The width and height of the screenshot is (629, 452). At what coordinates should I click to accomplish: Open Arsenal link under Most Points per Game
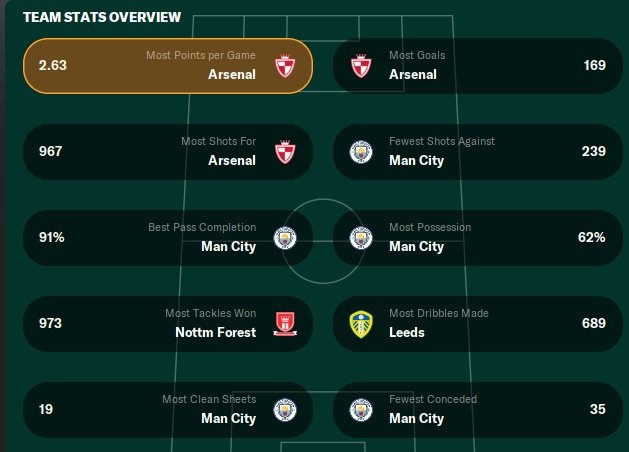tap(232, 74)
